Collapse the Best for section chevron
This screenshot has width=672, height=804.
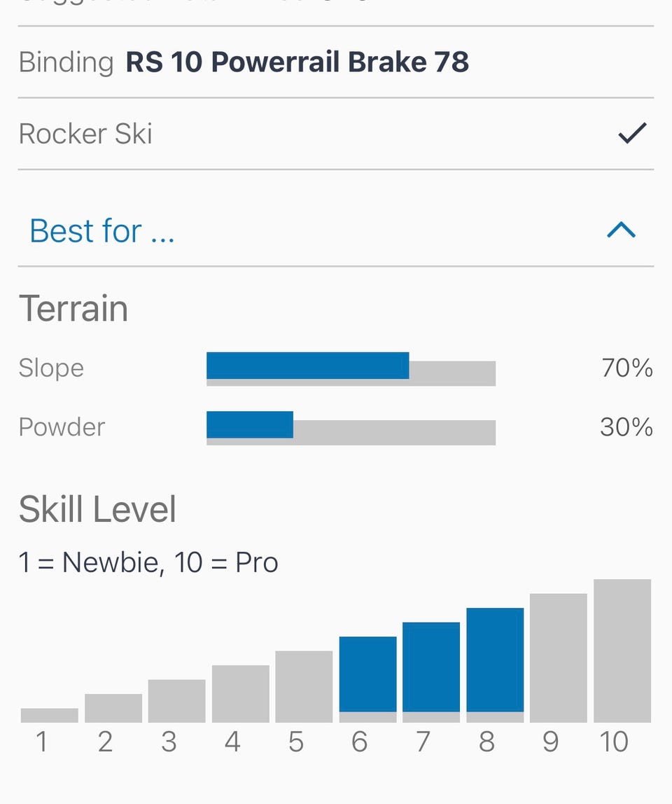[x=621, y=230]
